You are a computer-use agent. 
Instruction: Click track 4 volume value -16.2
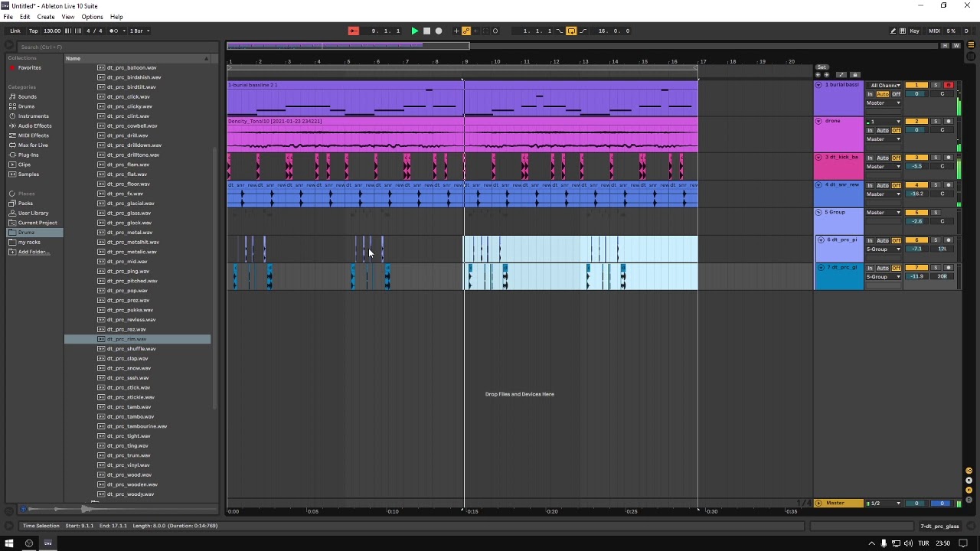click(916, 194)
